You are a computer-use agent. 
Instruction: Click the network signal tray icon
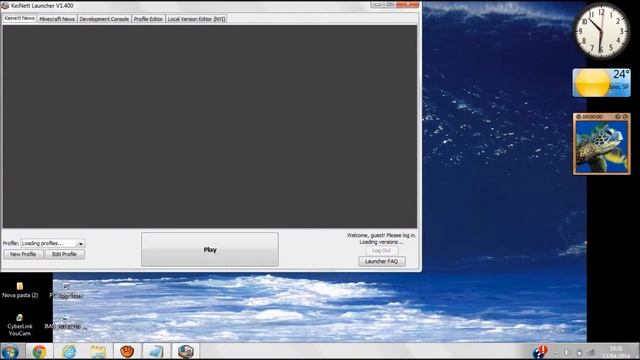(x=591, y=352)
